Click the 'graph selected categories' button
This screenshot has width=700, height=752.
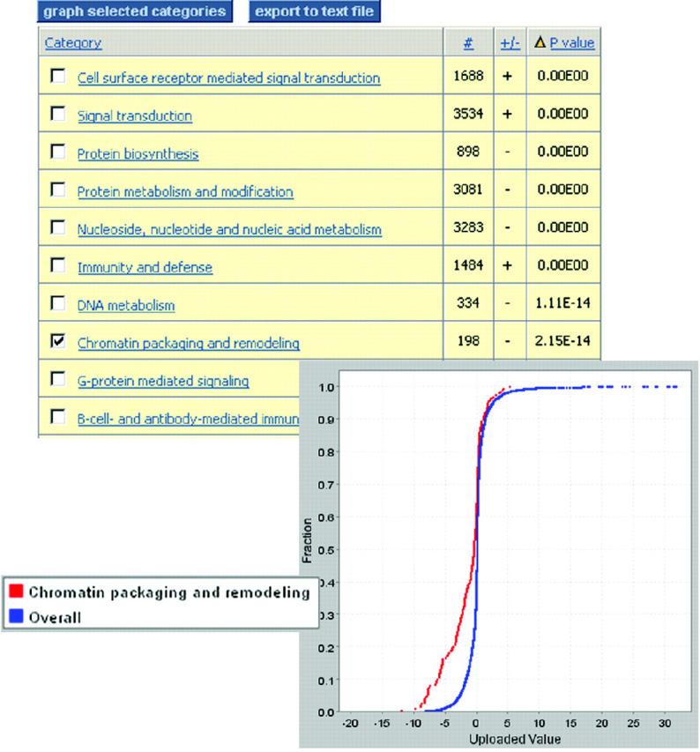pyautogui.click(x=134, y=12)
